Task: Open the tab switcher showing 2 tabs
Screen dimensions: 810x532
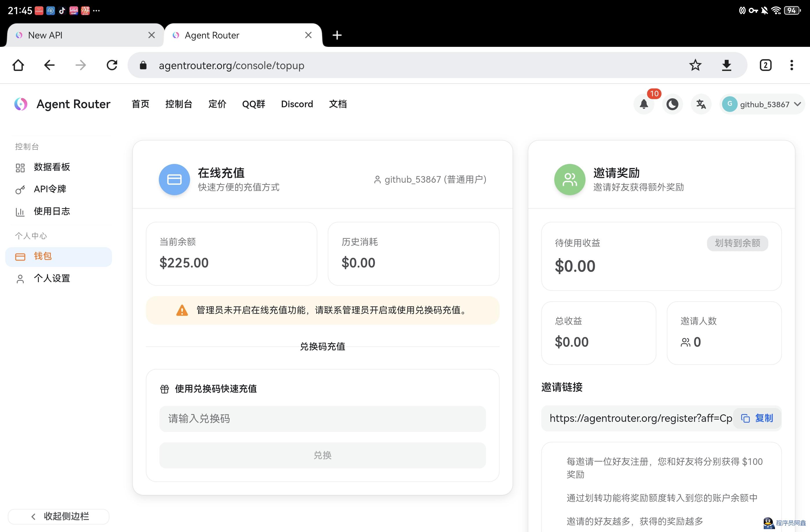Action: (765, 65)
